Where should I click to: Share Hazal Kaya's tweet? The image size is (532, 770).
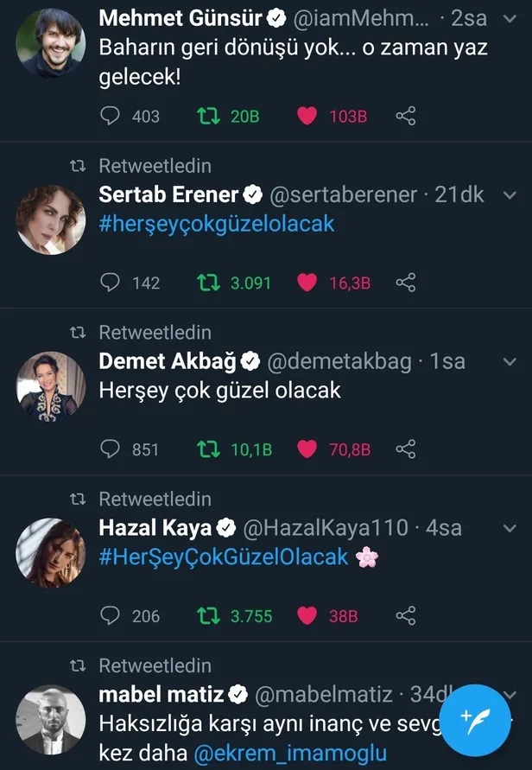[406, 615]
